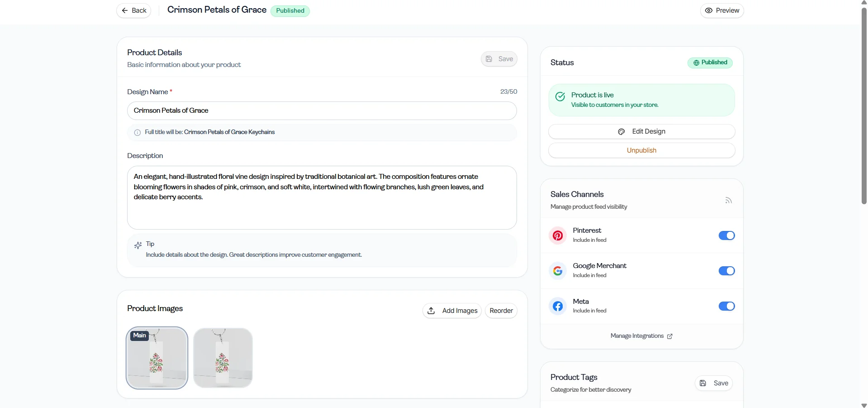The width and height of the screenshot is (868, 408).
Task: Click the sparkle icon next to Tip
Action: [x=138, y=245]
